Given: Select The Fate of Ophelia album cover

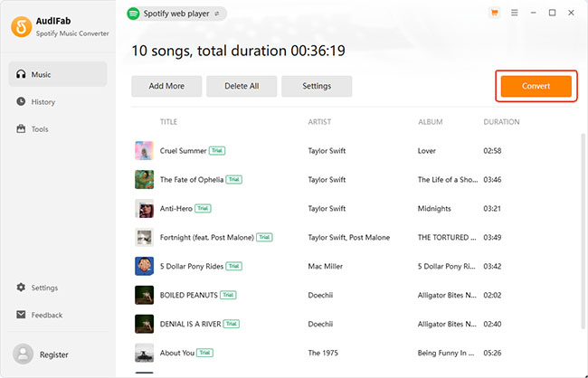Looking at the screenshot, I should [144, 179].
